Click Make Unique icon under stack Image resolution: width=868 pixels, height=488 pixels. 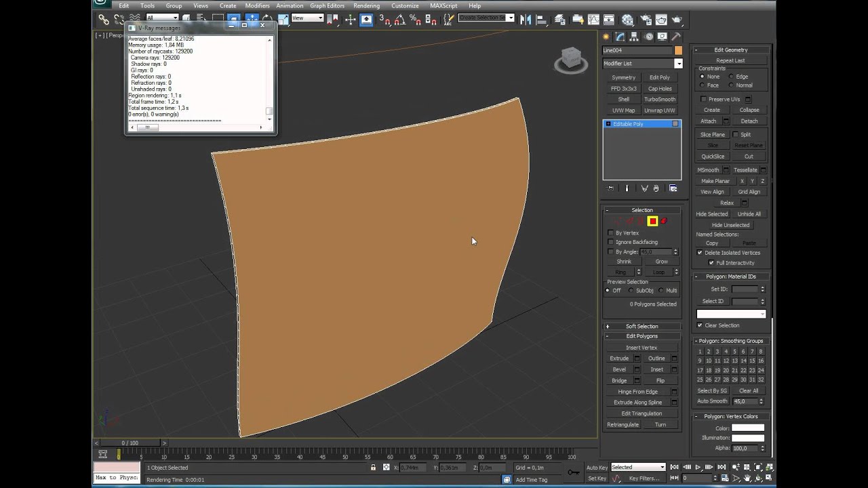644,188
